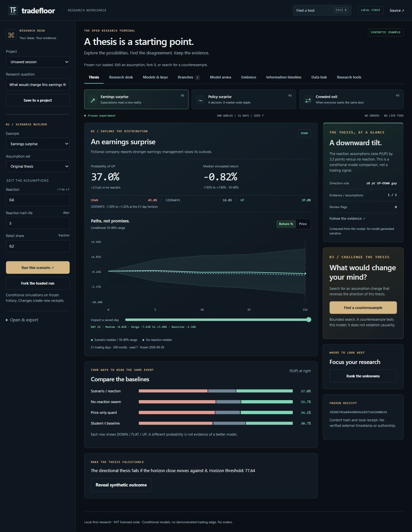Click Find a counterexample button

tap(363, 308)
